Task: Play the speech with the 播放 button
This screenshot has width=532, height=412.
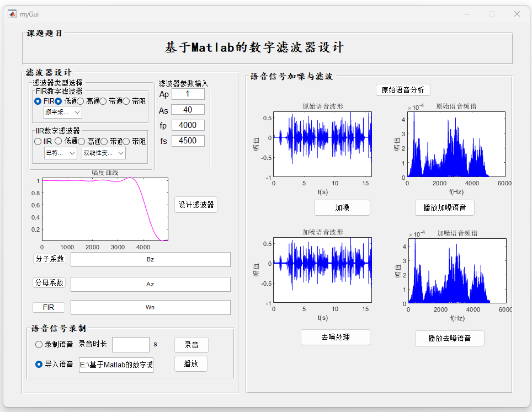Action: point(191,364)
